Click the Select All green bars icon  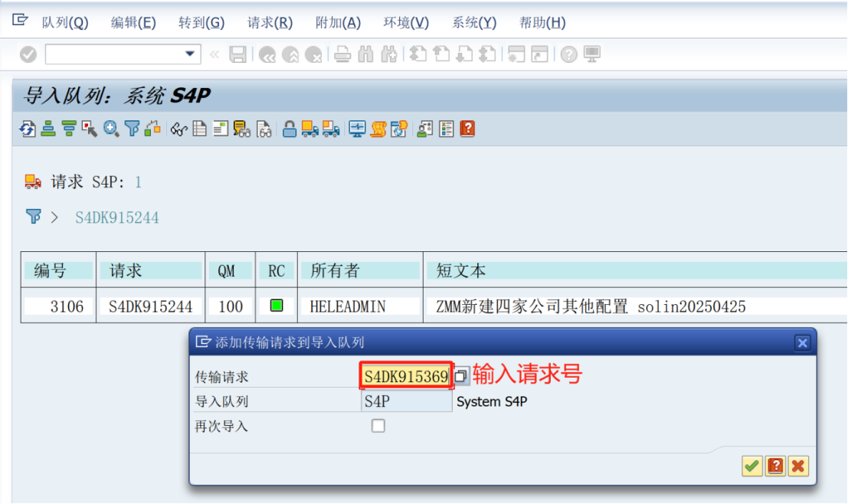[48, 129]
